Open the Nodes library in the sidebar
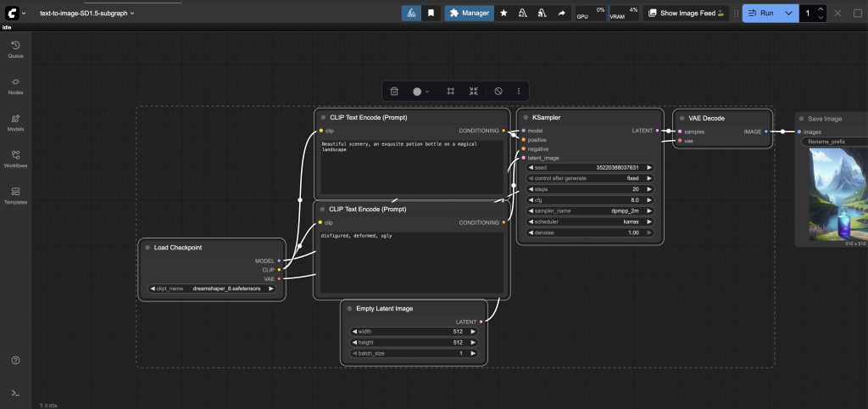 [15, 84]
